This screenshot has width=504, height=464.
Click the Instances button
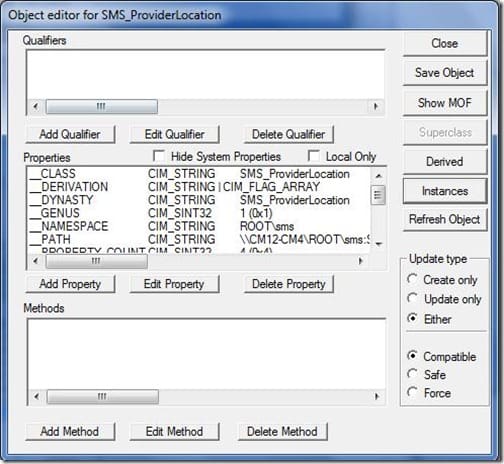coord(445,191)
